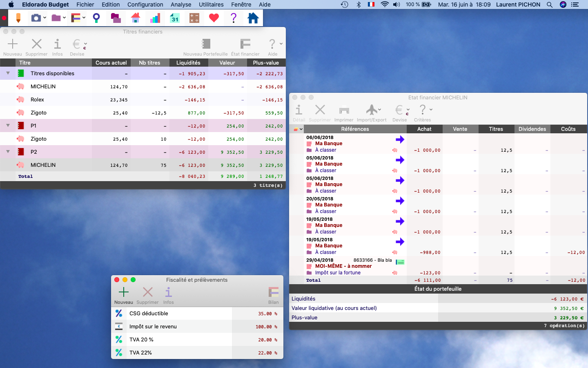Click the calculator icon in the main toolbar
Viewport: 588px width, 368px height.
(194, 18)
